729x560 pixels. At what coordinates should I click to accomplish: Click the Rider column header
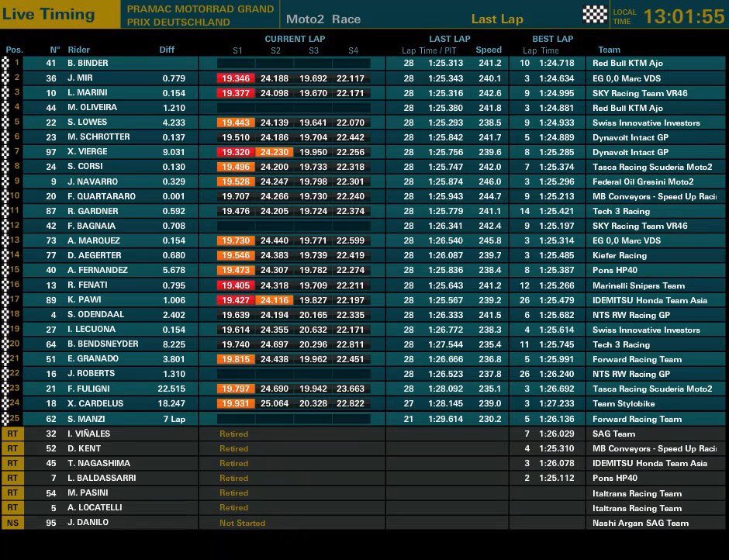click(78, 50)
